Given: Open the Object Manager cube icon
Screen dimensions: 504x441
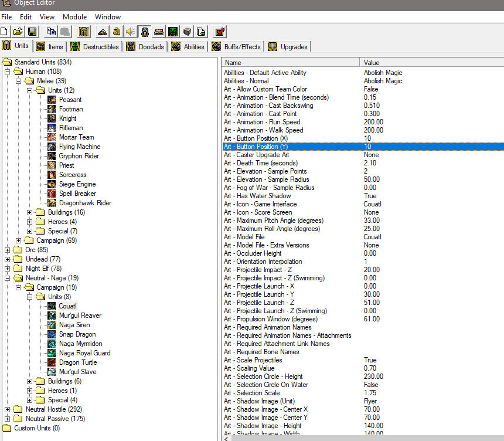Looking at the screenshot, I should click(187, 32).
